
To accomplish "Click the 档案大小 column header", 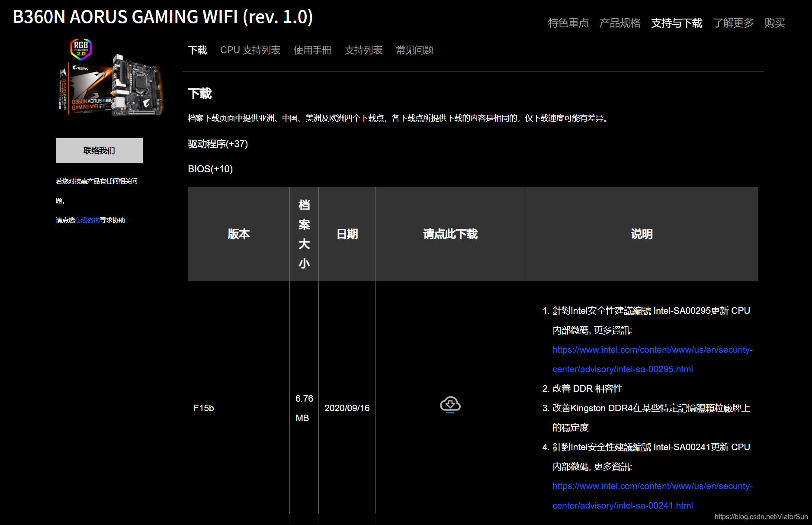I will (304, 234).
